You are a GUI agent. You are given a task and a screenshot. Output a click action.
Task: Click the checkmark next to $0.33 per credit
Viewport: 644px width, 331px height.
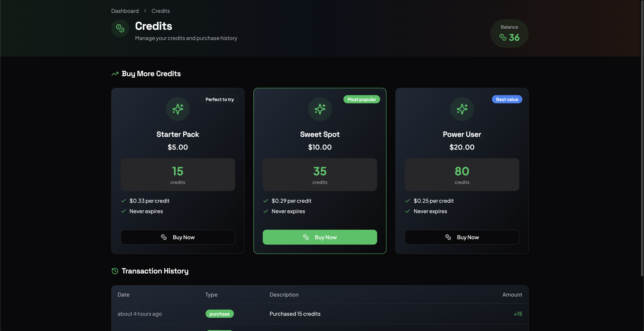[124, 201]
